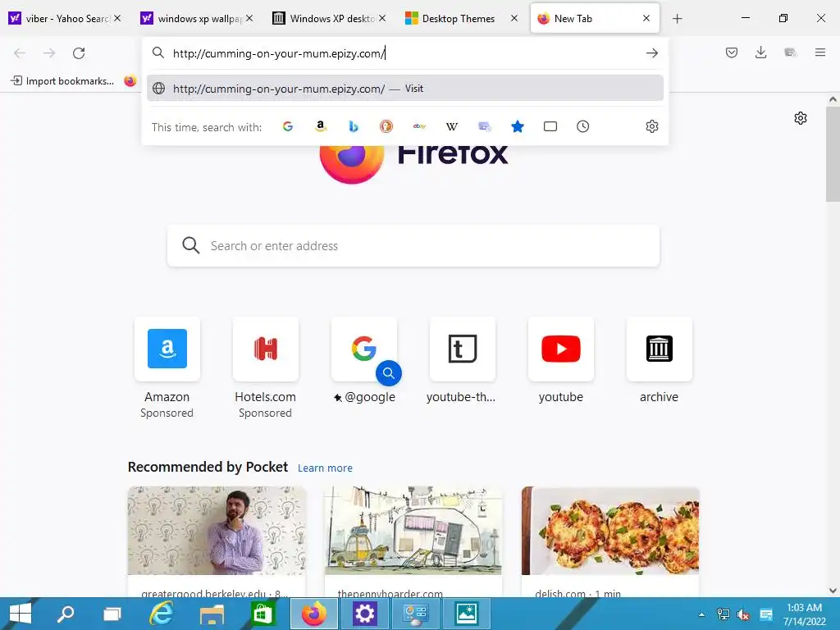Click Import bookmarks in bookmarks toolbar
The width and height of the screenshot is (840, 630).
click(62, 81)
